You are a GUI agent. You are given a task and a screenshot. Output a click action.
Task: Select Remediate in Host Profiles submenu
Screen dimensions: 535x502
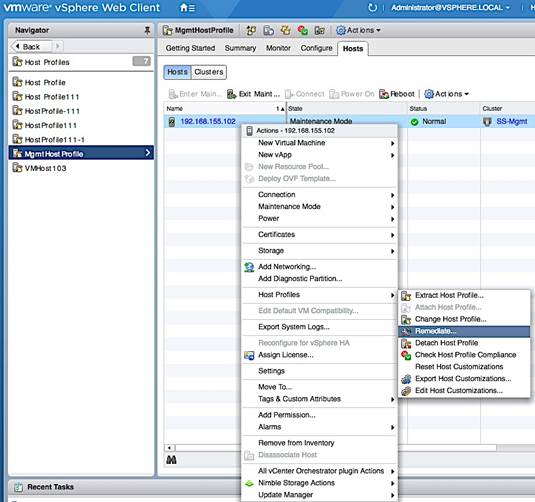tap(464, 331)
